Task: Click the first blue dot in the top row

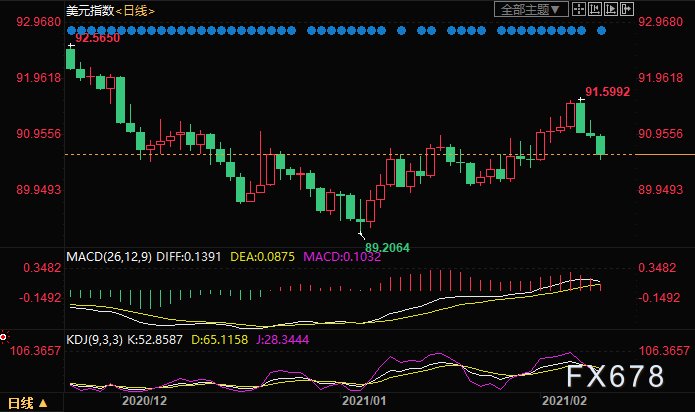Action: [x=71, y=31]
